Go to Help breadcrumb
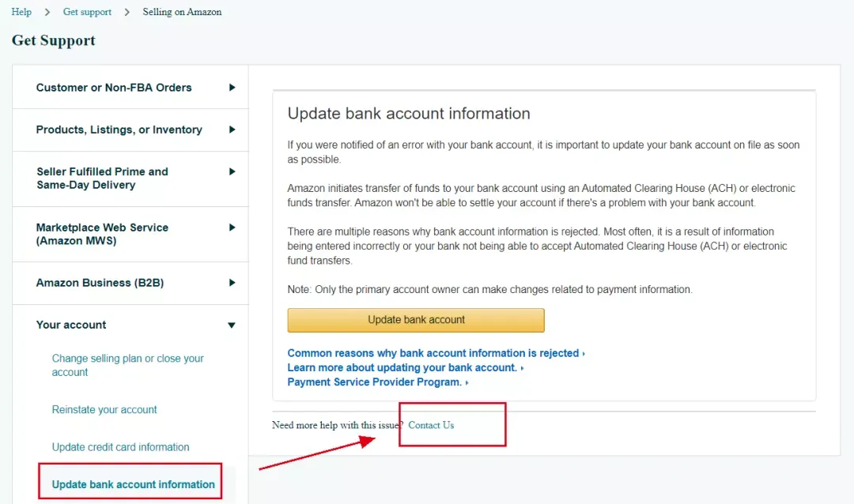Viewport: 854px width, 504px height. point(21,12)
